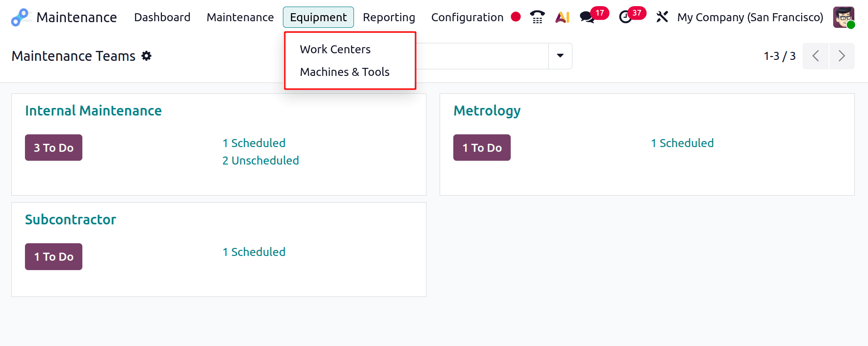Open the Subcontractor team title
Image resolution: width=868 pixels, height=346 pixels.
(71, 220)
